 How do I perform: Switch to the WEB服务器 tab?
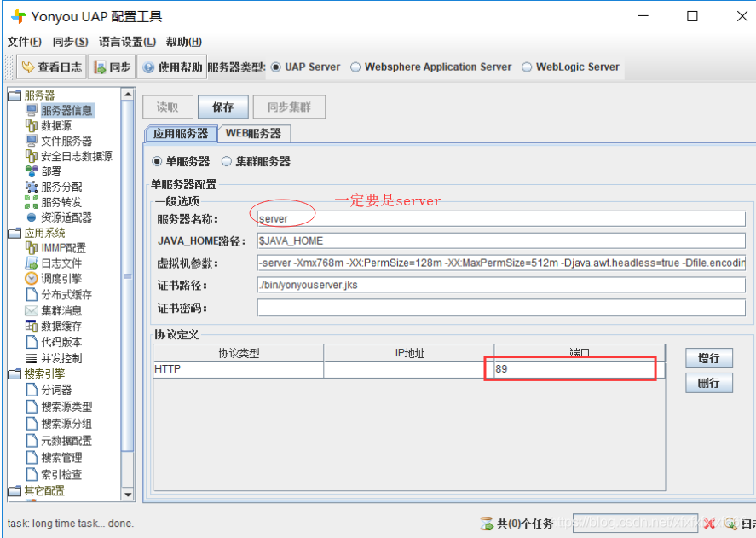(254, 134)
